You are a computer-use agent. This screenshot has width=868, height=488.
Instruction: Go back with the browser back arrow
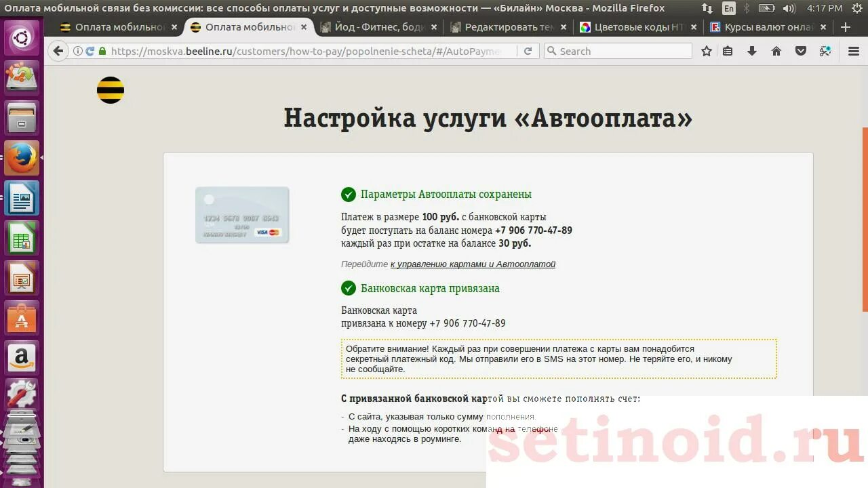pos(58,51)
